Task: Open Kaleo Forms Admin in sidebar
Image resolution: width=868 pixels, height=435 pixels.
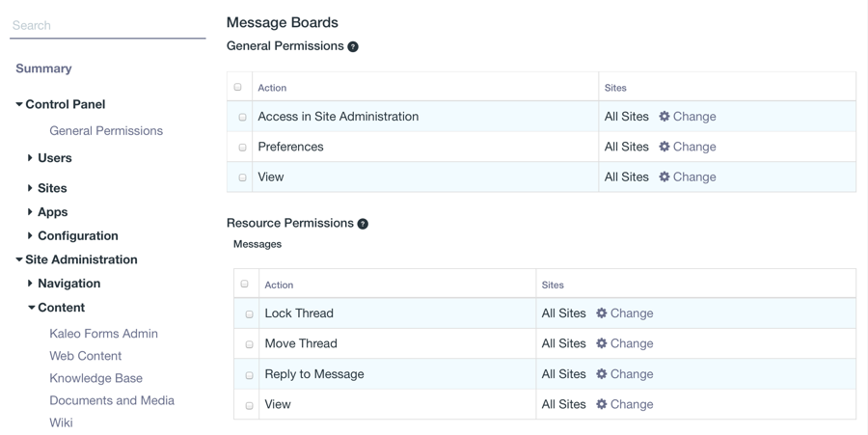Action: point(103,334)
